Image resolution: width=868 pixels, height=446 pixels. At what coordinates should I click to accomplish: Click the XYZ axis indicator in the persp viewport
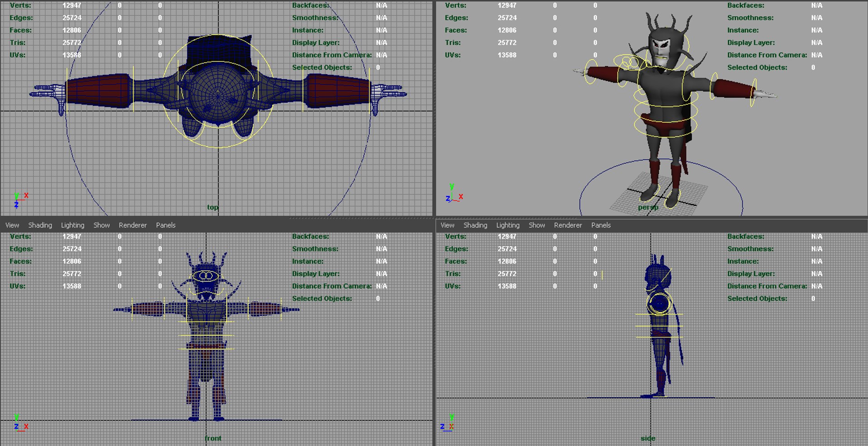pos(454,194)
